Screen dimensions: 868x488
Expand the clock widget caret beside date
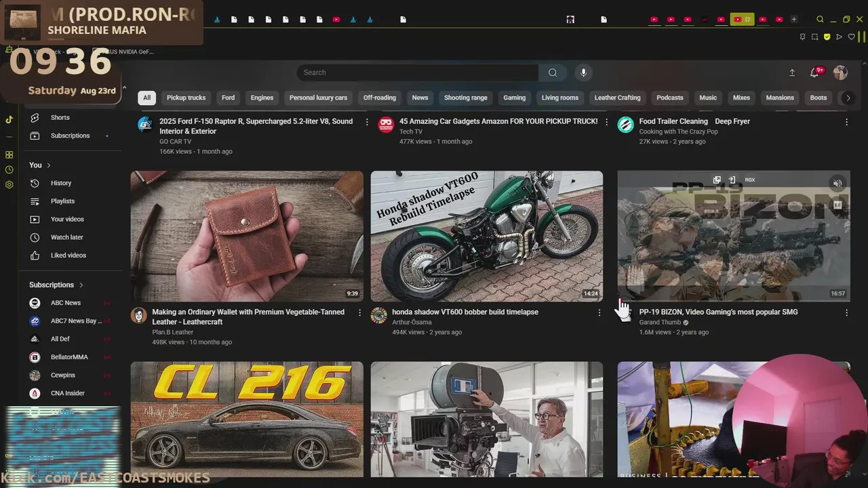123,88
